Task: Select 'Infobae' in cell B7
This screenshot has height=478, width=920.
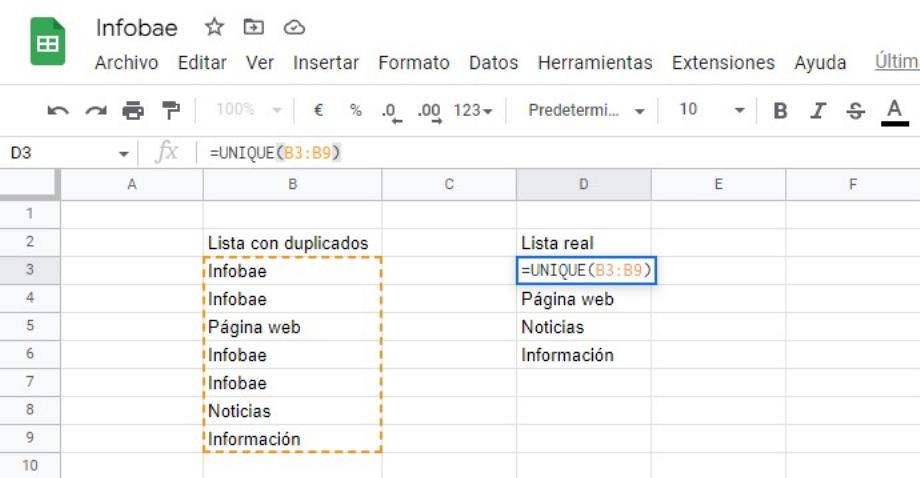Action: pyautogui.click(x=292, y=383)
